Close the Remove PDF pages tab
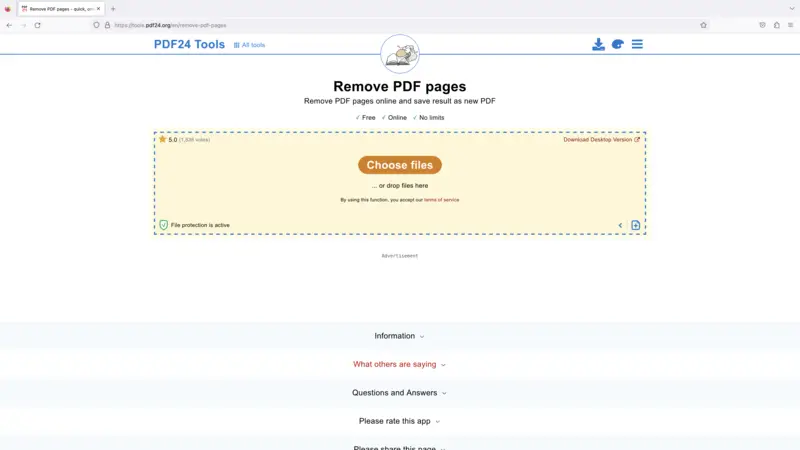800x450 pixels. [98, 9]
